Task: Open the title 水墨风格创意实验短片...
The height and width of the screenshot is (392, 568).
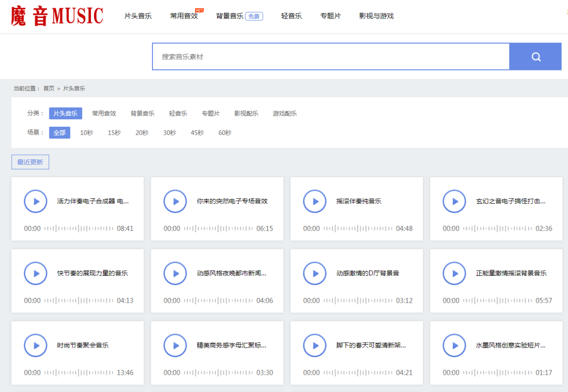Action: [510, 345]
